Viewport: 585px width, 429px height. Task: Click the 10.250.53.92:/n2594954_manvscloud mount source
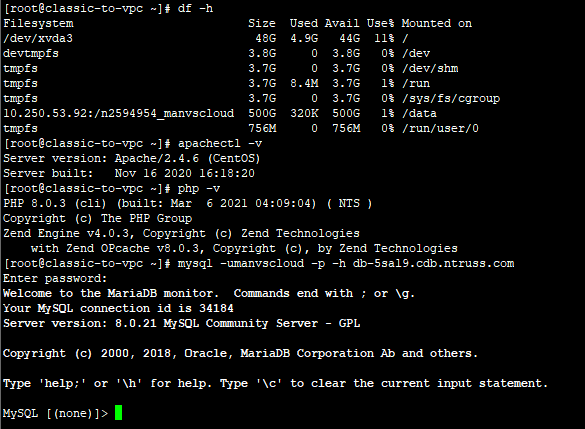tap(119, 113)
